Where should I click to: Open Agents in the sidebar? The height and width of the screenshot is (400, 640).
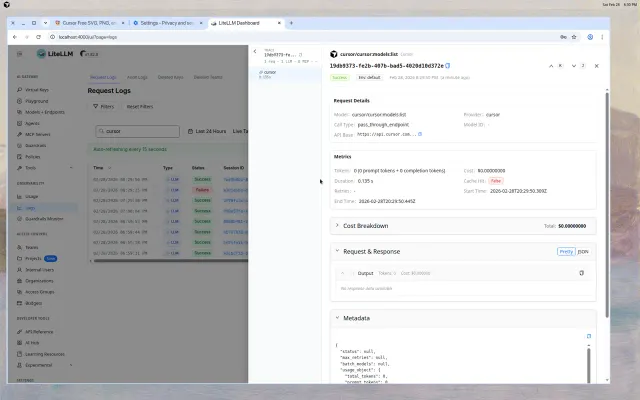tap(32, 123)
